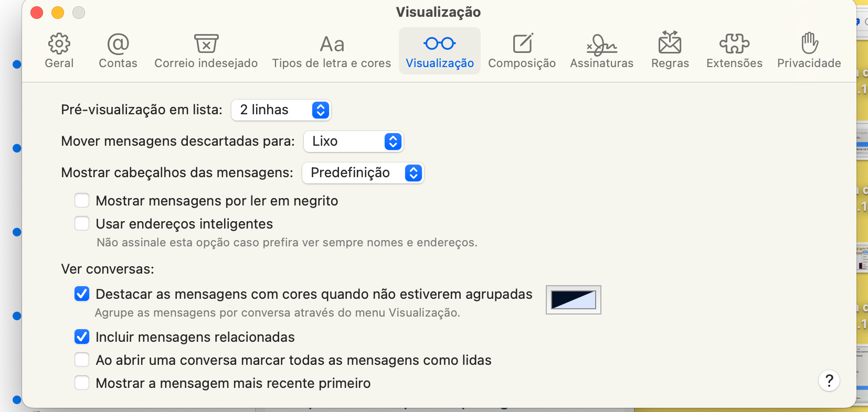Enable Mostrar mensagens por ler em negrito
Screen dimensions: 868x412
pyautogui.click(x=82, y=201)
